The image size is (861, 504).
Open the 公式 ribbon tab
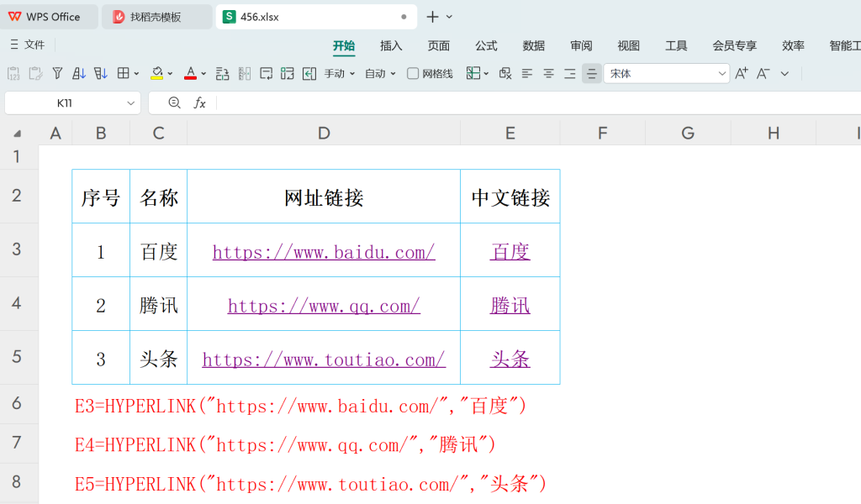pos(486,45)
